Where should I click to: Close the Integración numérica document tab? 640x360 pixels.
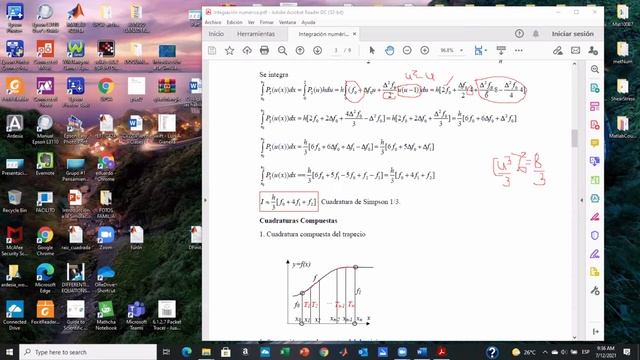pos(354,34)
